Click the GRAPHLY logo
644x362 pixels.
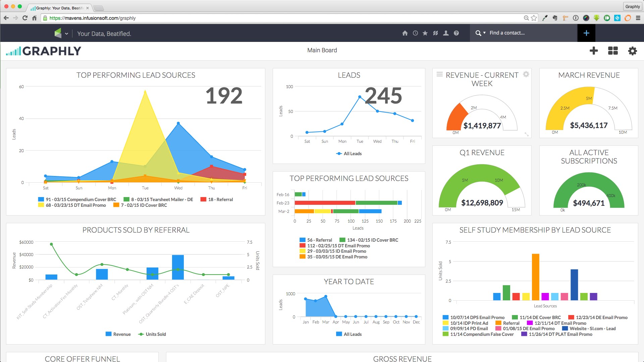[x=44, y=51]
